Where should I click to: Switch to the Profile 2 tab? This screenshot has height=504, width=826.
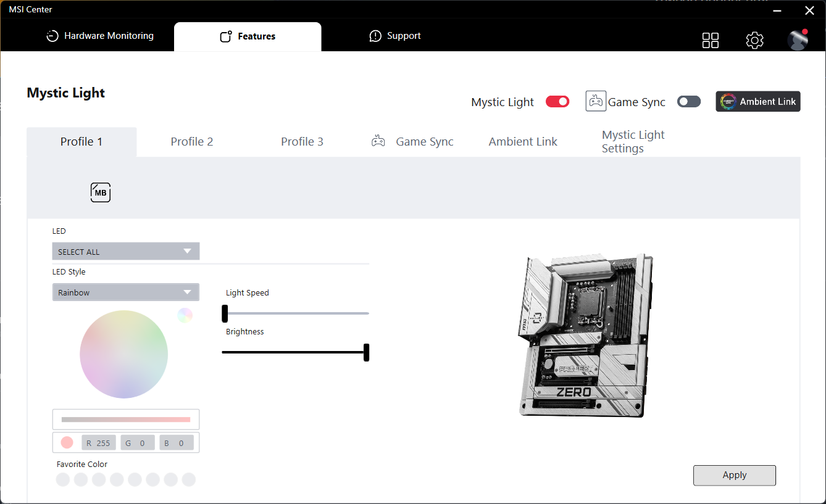[192, 142]
